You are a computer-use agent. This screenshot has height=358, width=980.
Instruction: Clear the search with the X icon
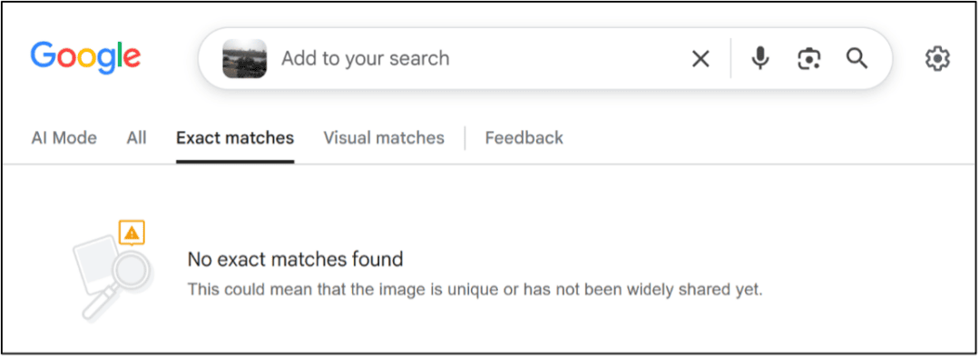click(x=701, y=59)
